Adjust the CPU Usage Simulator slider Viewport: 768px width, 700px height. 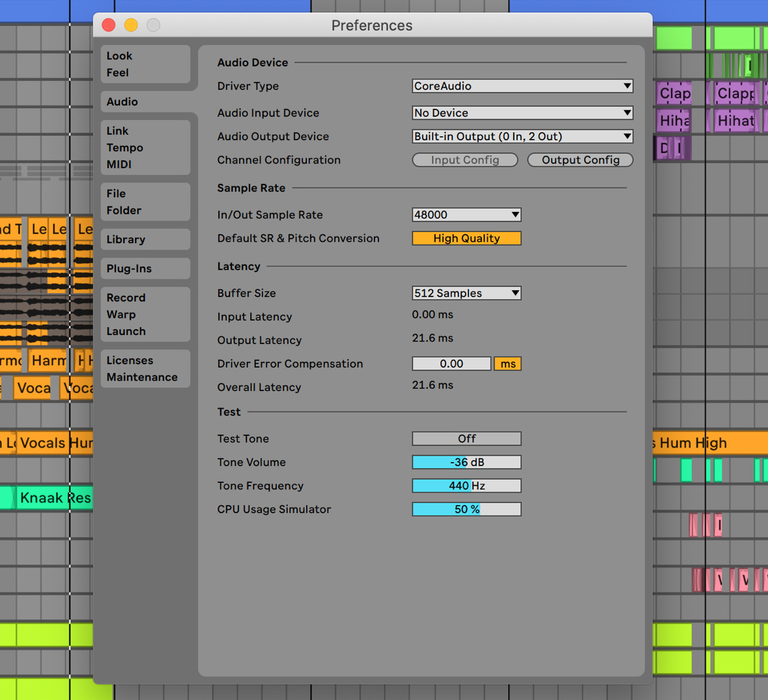click(x=466, y=509)
